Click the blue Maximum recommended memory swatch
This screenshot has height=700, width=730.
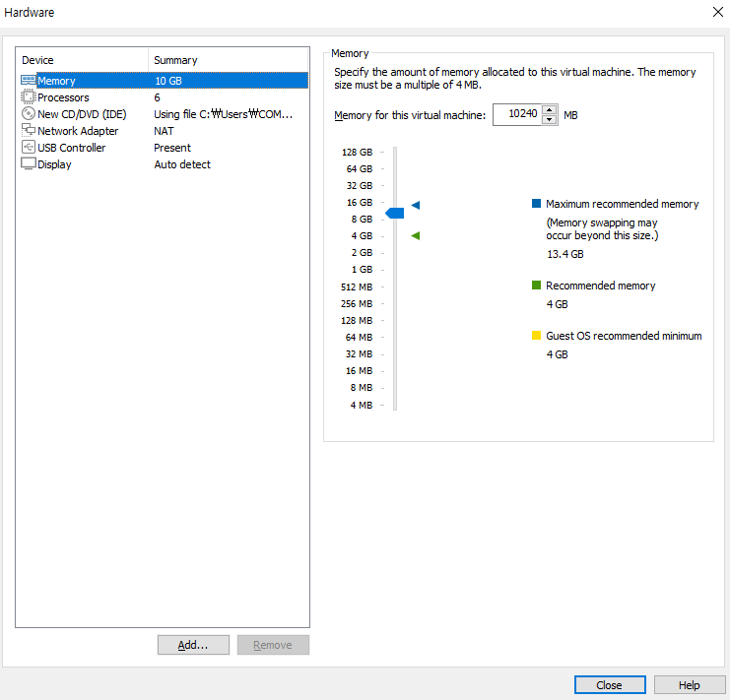click(536, 203)
